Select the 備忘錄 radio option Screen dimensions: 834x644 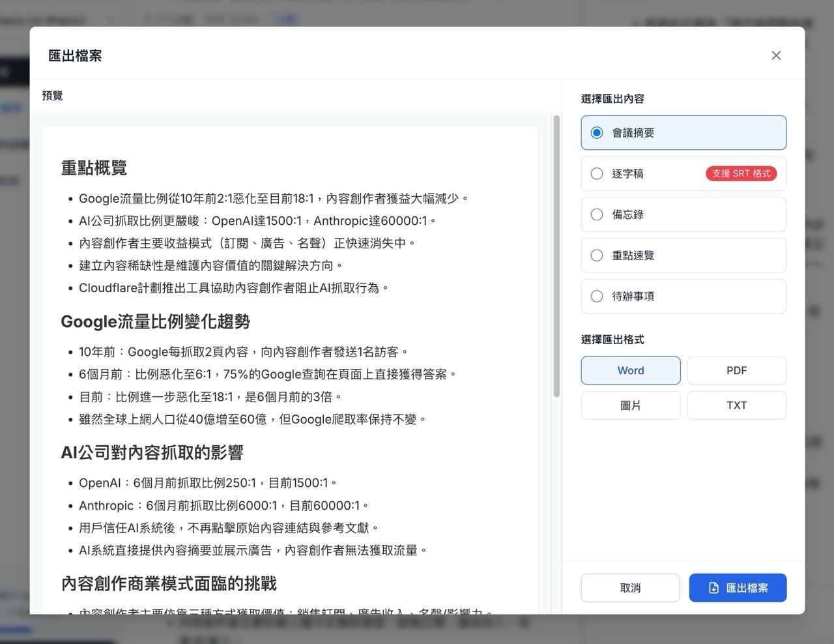[597, 214]
